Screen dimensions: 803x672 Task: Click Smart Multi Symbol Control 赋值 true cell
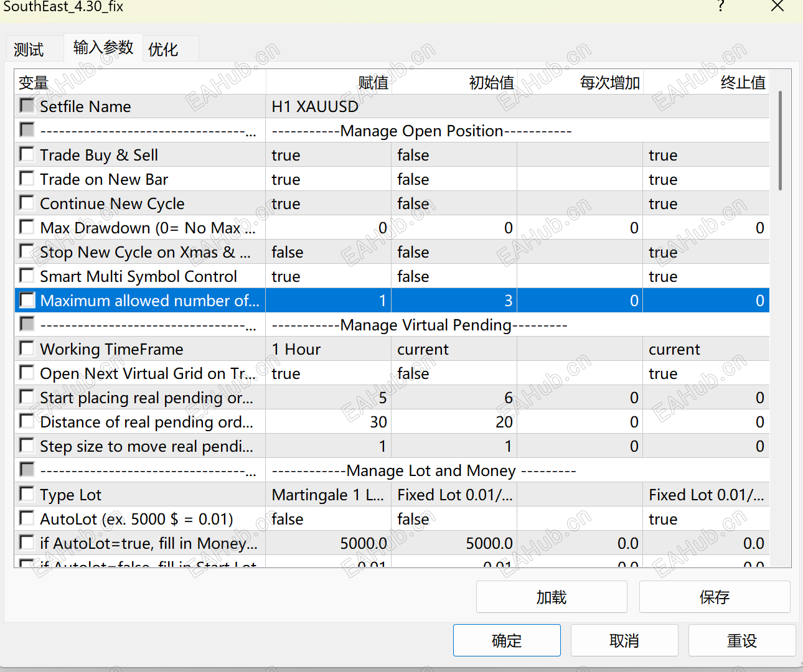(x=329, y=276)
